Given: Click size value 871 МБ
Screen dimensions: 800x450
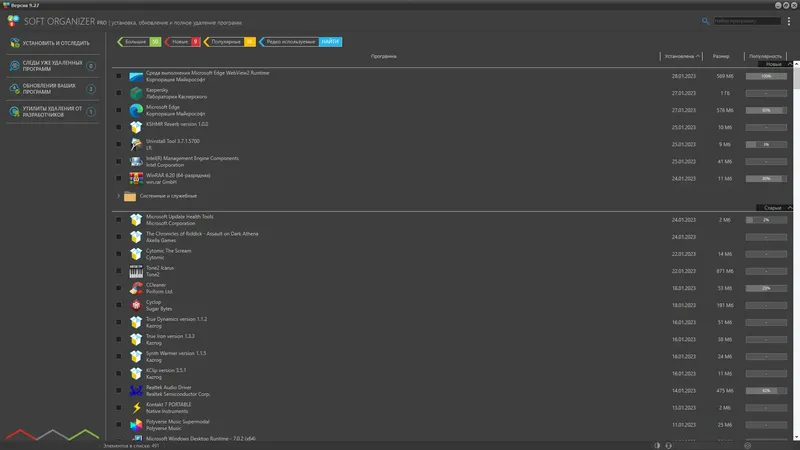Looking at the screenshot, I should pyautogui.click(x=724, y=271).
